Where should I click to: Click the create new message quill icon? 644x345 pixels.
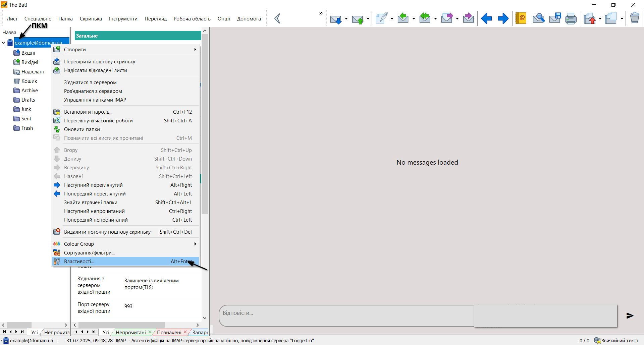381,18
